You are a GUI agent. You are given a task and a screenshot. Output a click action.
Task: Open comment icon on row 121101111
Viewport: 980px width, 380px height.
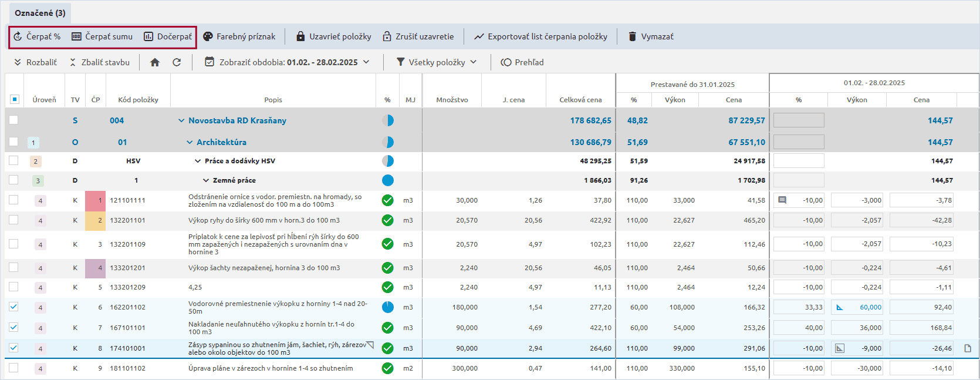tap(782, 200)
